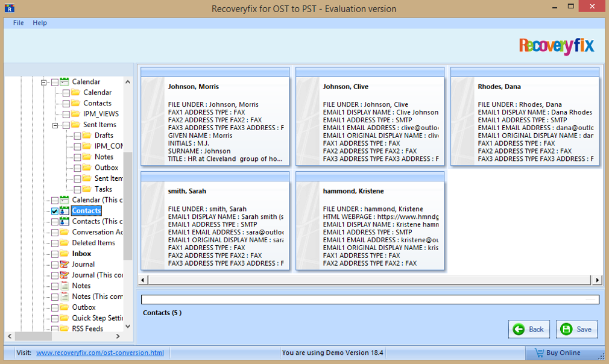Click the shopping cart icon beside Buy Online
The height and width of the screenshot is (364, 609).
click(539, 353)
